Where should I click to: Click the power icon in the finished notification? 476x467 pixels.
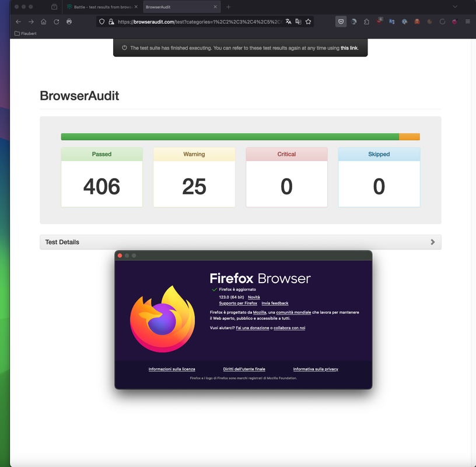click(124, 48)
